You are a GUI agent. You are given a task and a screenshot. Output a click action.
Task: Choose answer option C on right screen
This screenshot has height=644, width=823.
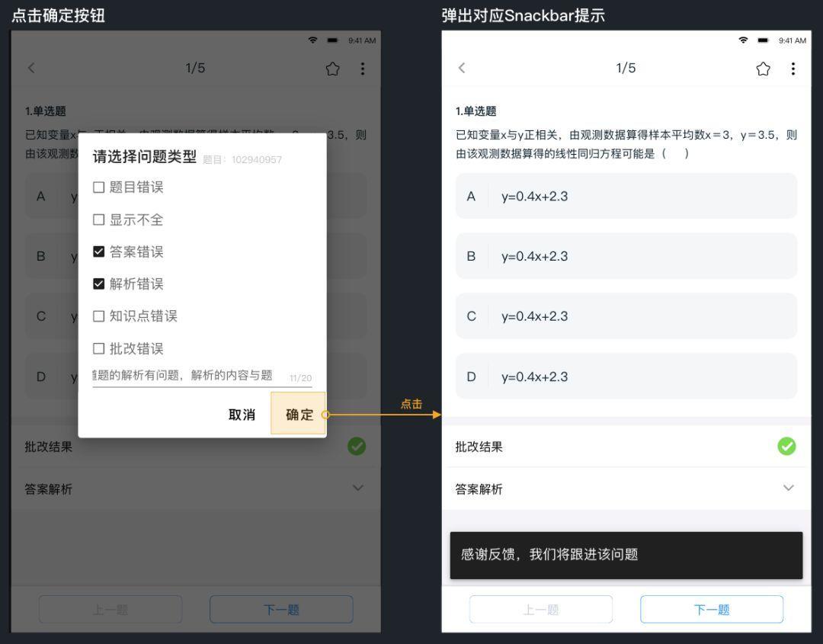click(x=626, y=316)
